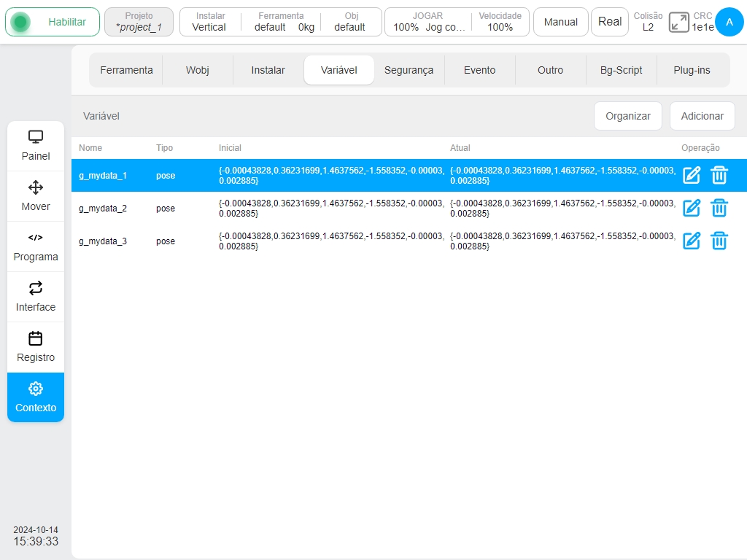Open the Painel sidebar section

point(36,146)
